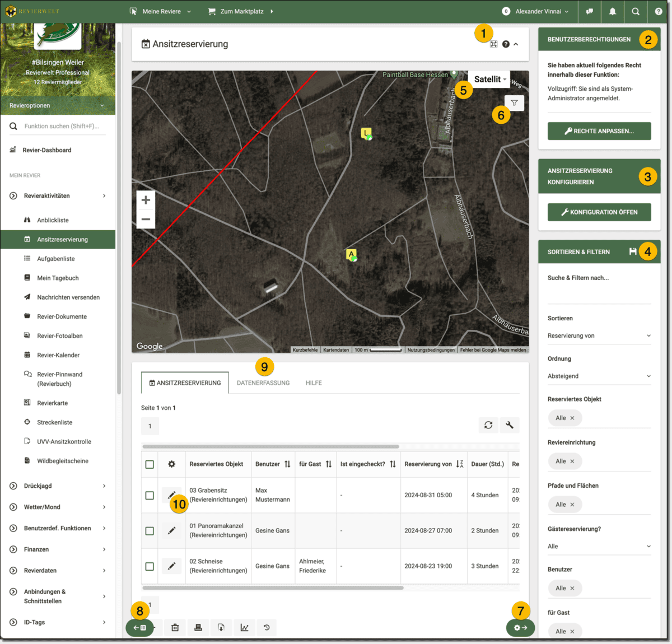
Task: Open the Sortieren dropdown showing Reservierung von
Action: point(599,336)
